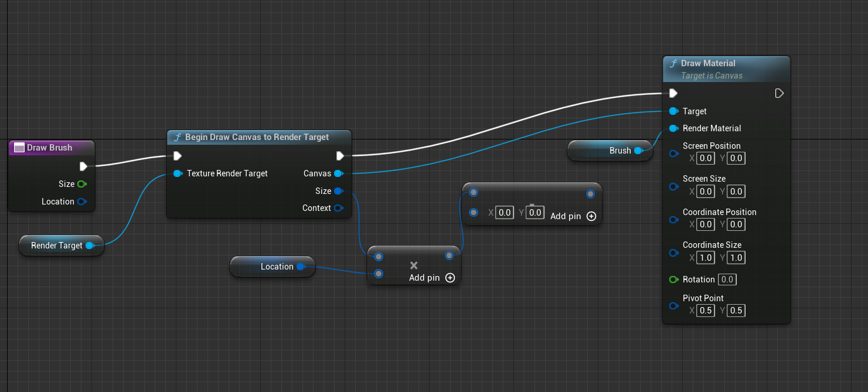
Task: Click the Draw Brush node's exec output pin
Action: click(x=83, y=166)
